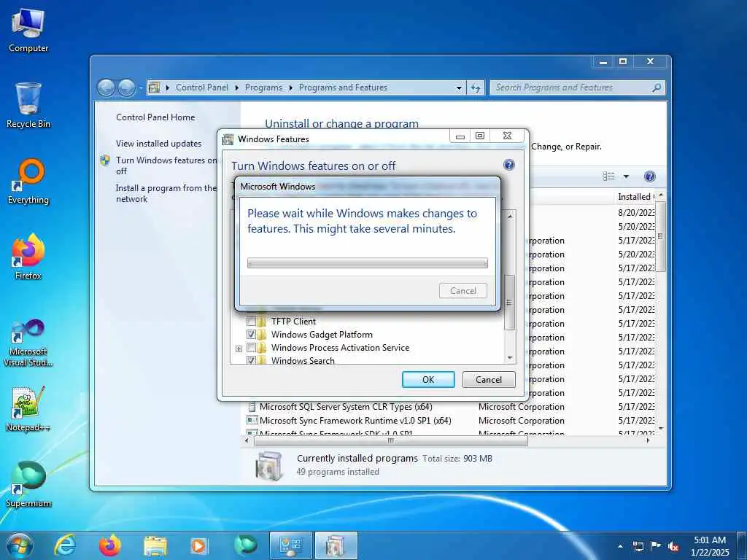Select Control Panel breadcrumb

click(x=201, y=87)
